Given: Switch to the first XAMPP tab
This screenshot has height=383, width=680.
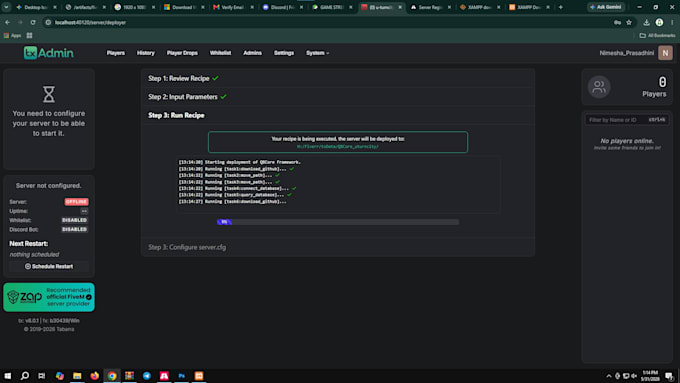Looking at the screenshot, I should tap(479, 7).
